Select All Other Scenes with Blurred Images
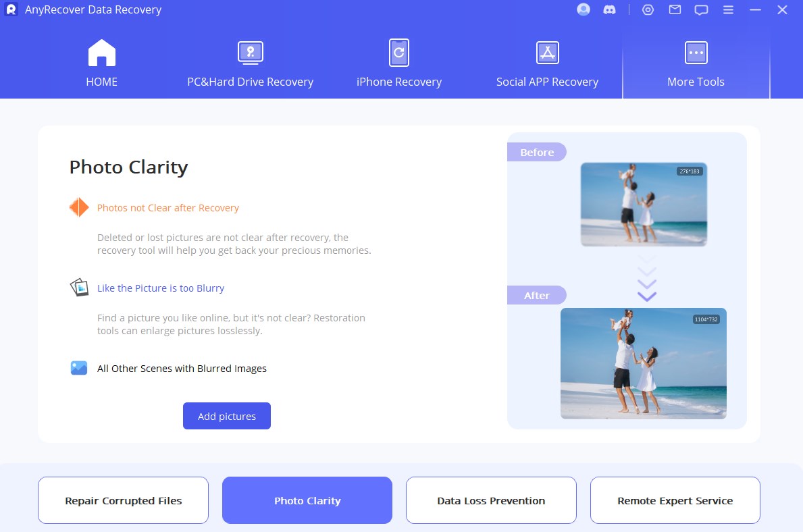 click(x=182, y=368)
